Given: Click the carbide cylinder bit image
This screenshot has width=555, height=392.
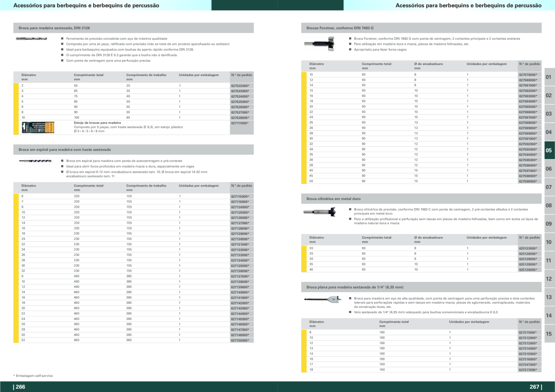Looking at the screenshot, I should coord(319,211).
